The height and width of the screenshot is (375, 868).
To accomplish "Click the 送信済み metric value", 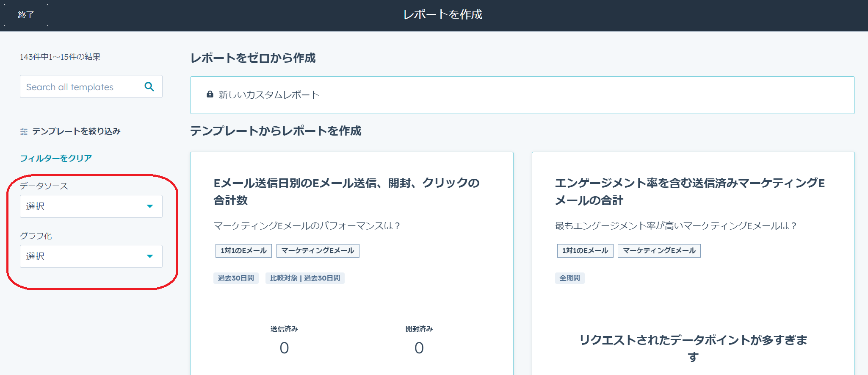I will (284, 348).
